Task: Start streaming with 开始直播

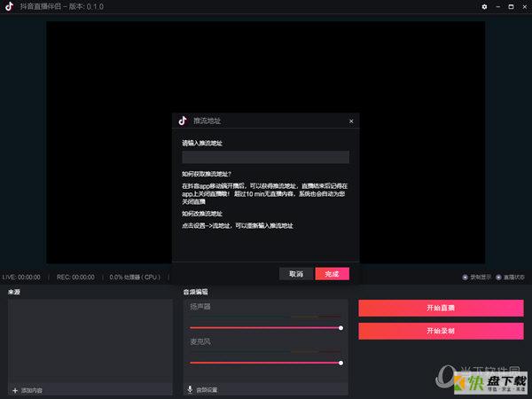Action: pos(441,308)
